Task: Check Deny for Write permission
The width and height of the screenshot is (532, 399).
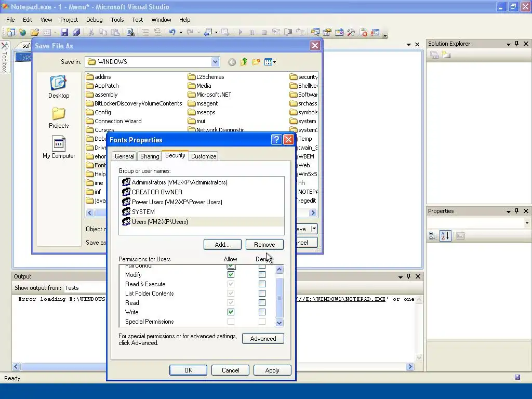Action: (262, 312)
